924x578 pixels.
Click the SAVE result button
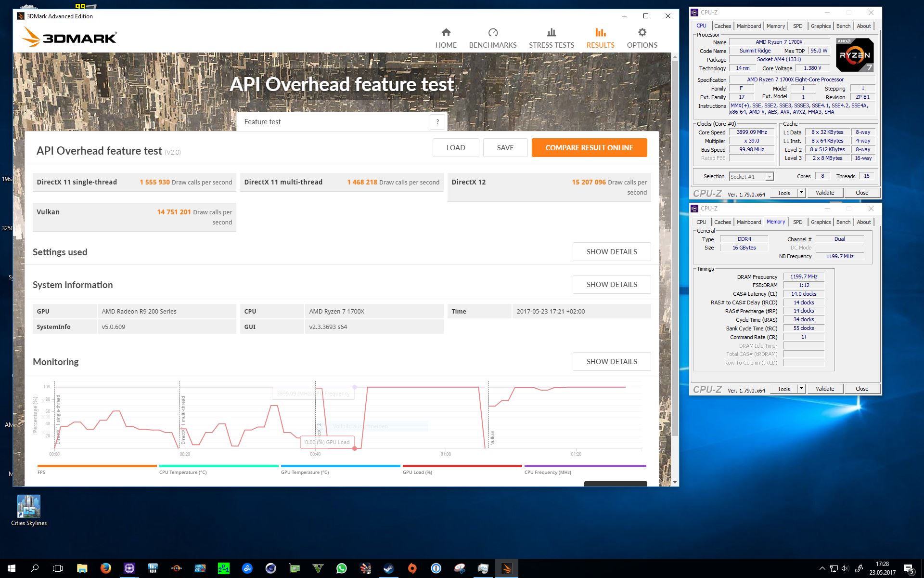tap(505, 147)
